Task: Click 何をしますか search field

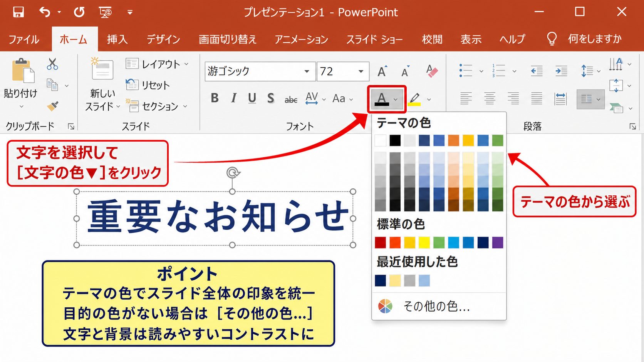Action: pyautogui.click(x=595, y=39)
